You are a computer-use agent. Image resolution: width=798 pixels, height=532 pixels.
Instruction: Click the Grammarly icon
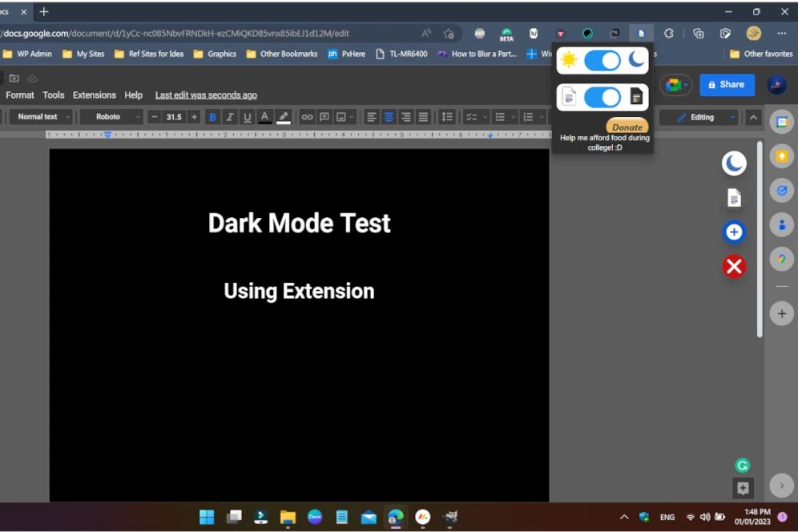pos(743,465)
